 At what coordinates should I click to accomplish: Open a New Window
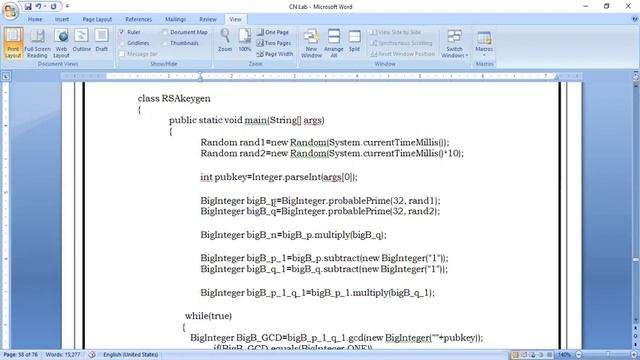coord(311,43)
